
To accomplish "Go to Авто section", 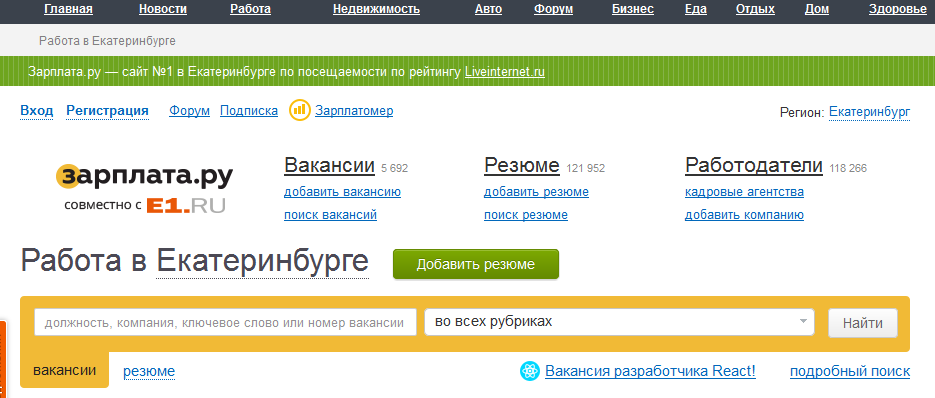I will coord(488,9).
